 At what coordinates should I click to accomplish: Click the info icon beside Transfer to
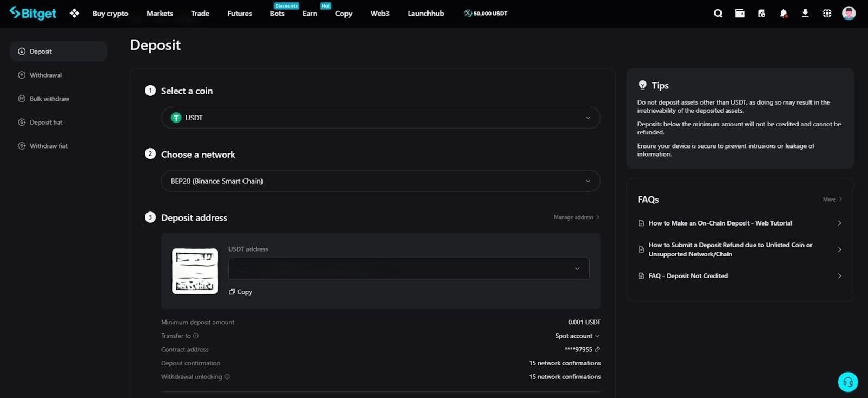pyautogui.click(x=196, y=336)
